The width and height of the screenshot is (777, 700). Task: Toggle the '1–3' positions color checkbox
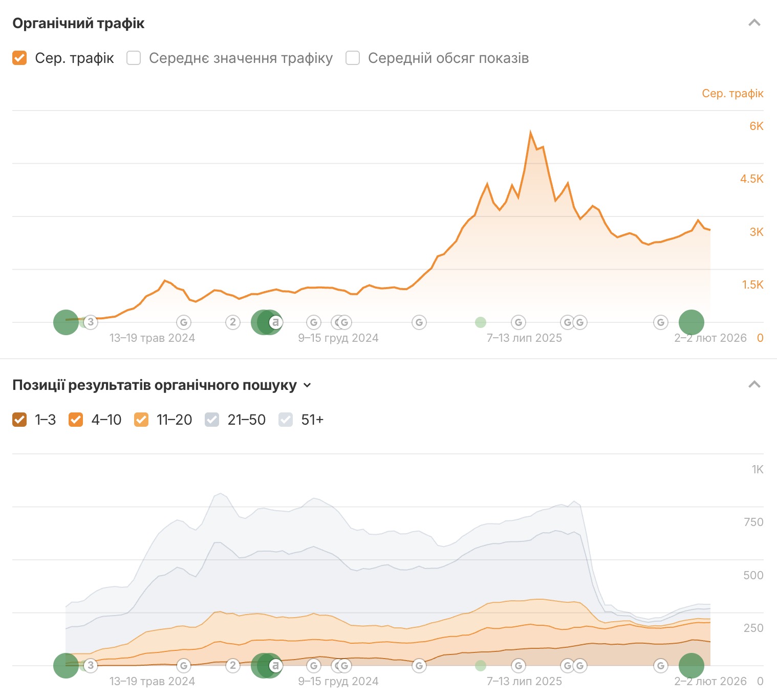19,420
